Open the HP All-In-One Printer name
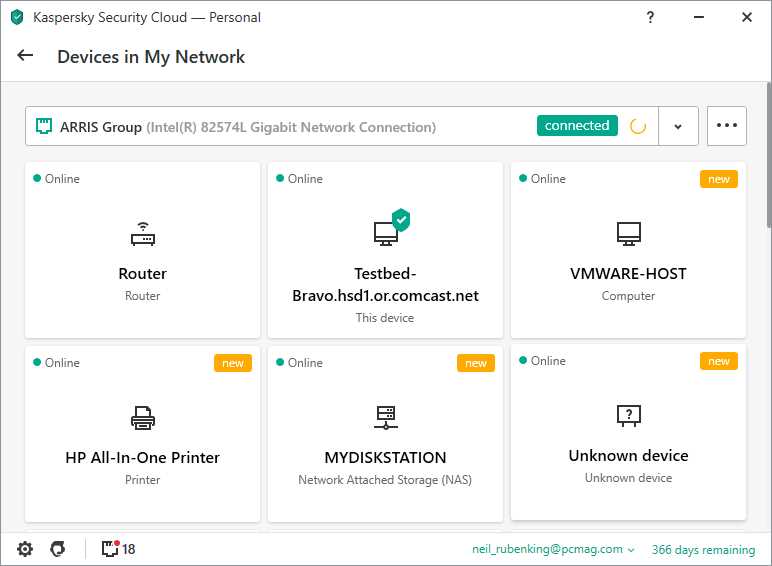This screenshot has width=772, height=566. click(143, 458)
